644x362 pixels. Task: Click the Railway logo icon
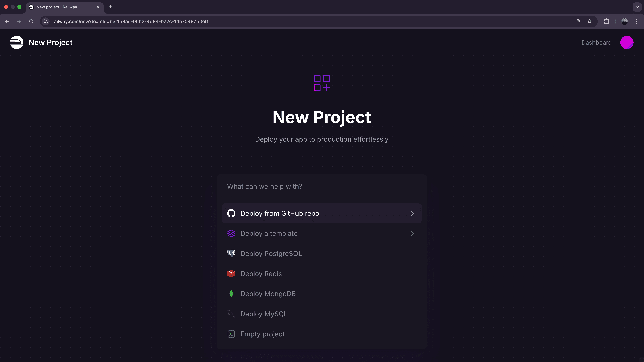click(16, 42)
